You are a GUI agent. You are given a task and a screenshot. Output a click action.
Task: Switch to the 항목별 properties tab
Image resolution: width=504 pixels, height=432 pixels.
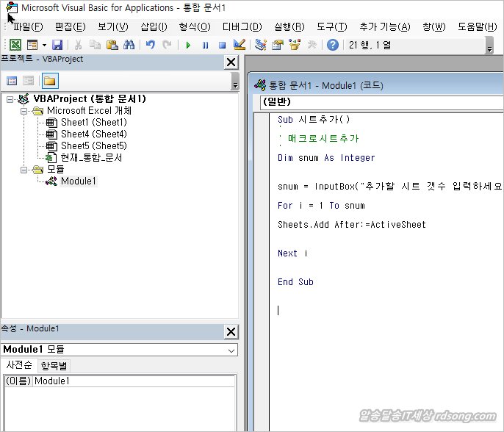click(x=54, y=365)
